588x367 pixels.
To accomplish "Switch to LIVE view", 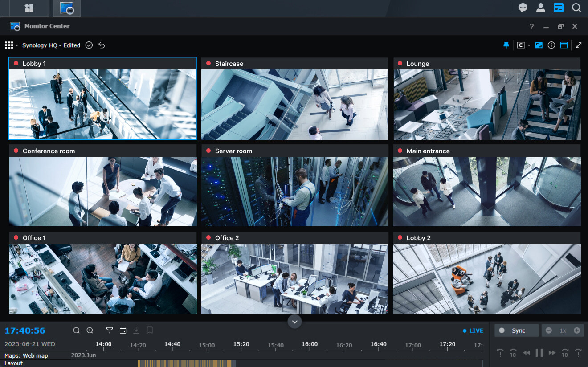I will click(472, 330).
